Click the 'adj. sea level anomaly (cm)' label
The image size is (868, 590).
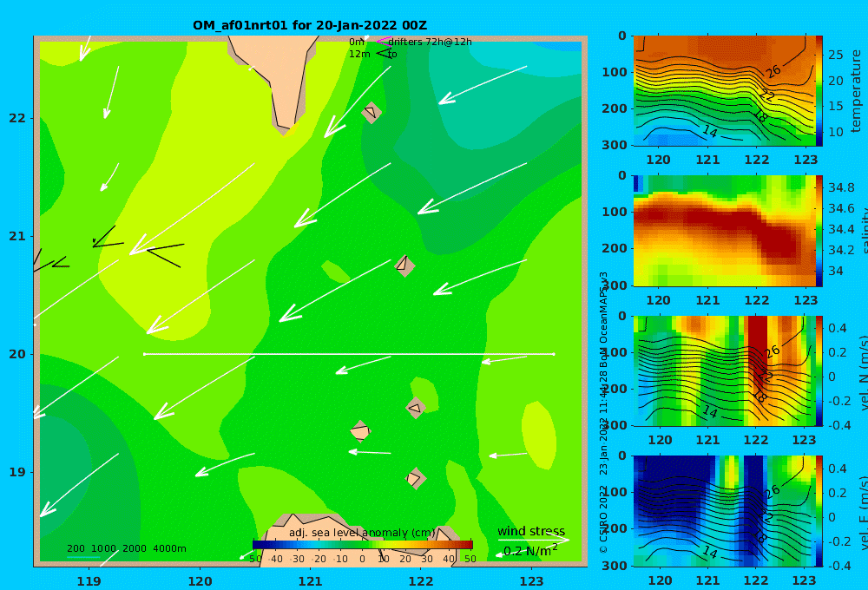362,533
